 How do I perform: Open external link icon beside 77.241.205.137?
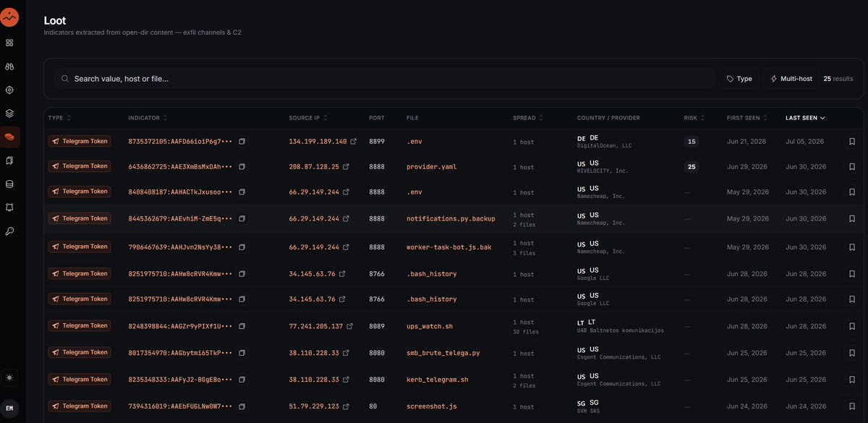coord(350,326)
